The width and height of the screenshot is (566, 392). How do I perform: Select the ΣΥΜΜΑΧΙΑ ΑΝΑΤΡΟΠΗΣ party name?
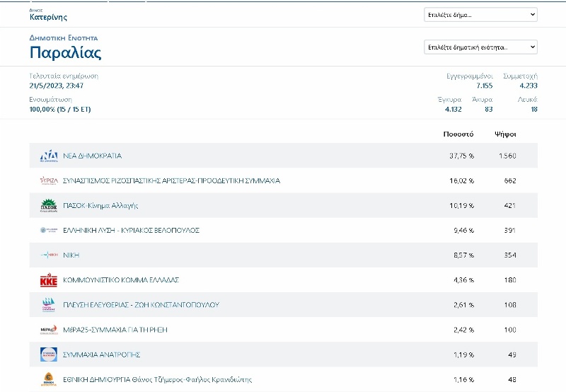[101, 354]
